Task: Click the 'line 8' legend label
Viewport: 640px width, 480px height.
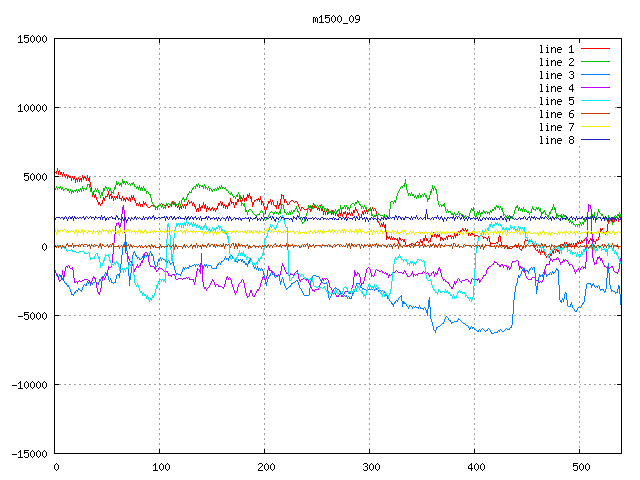Action: tap(556, 140)
